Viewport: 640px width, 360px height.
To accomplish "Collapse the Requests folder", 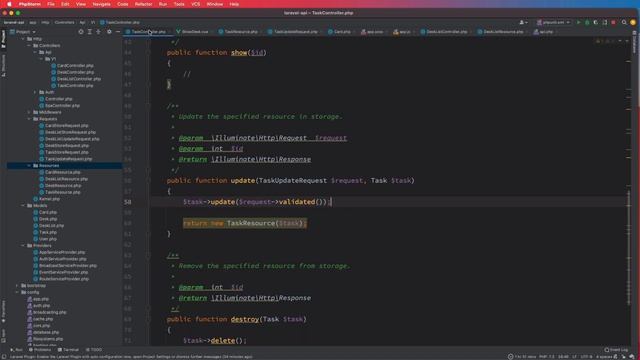I will pos(29,119).
